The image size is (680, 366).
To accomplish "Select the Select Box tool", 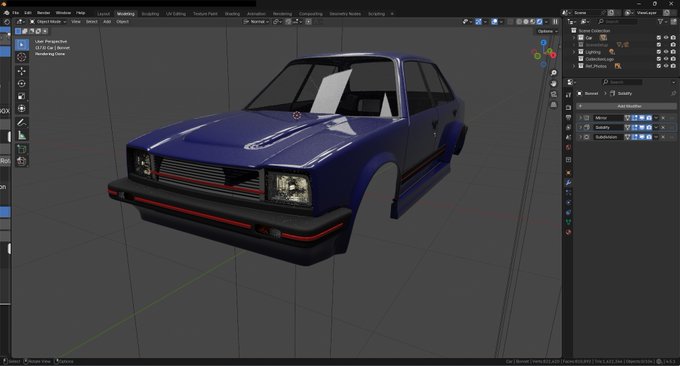I will pos(22,45).
